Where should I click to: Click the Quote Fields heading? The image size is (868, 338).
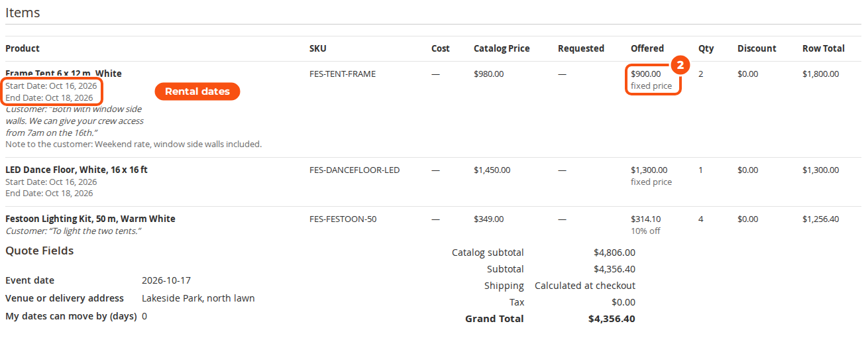[x=40, y=251]
